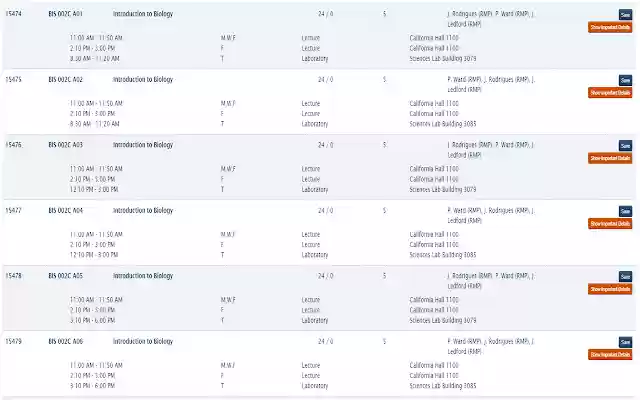Save the BIS 002C A03 section
640x400 pixels.
tap(625, 145)
